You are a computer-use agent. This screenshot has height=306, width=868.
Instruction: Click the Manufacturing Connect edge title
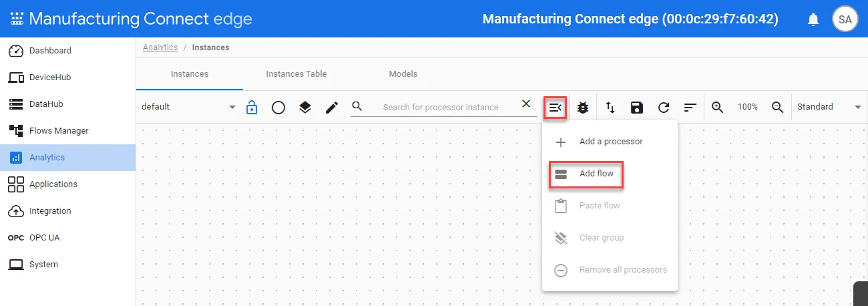(x=141, y=19)
